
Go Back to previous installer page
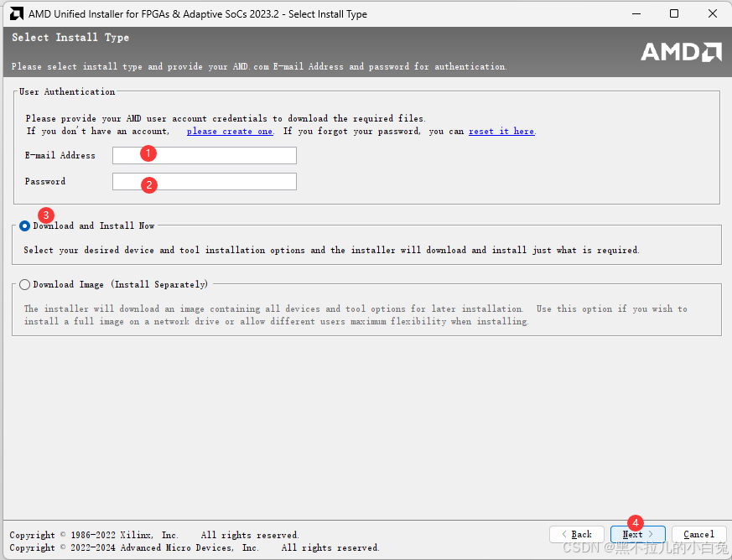tap(577, 534)
